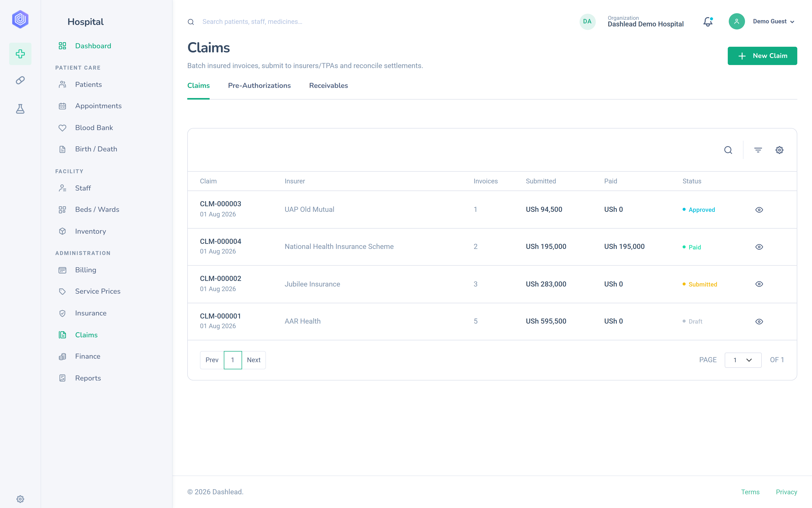Image resolution: width=812 pixels, height=508 pixels.
Task: Click the Staff person icon
Action: (x=62, y=188)
